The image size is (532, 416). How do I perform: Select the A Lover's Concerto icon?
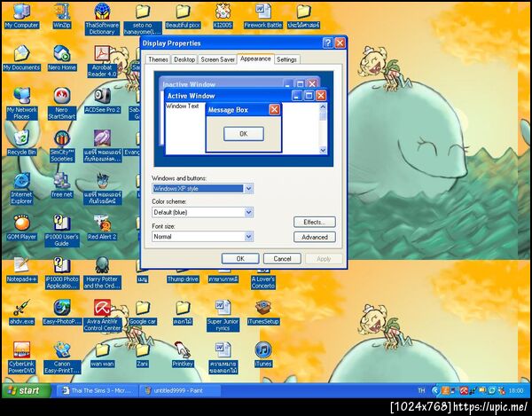(x=263, y=279)
